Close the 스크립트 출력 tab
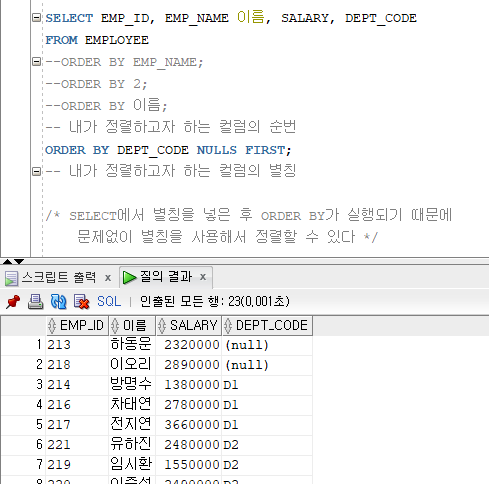The height and width of the screenshot is (484, 489). point(108,278)
